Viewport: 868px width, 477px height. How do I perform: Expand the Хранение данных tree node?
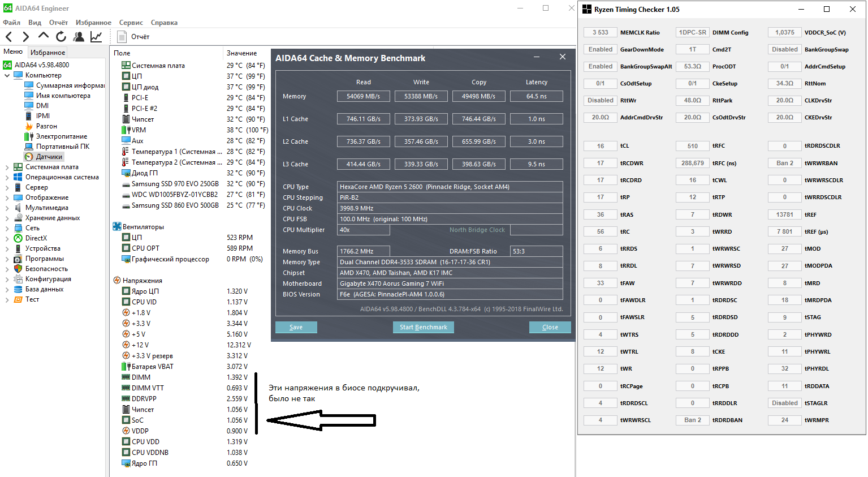click(7, 218)
